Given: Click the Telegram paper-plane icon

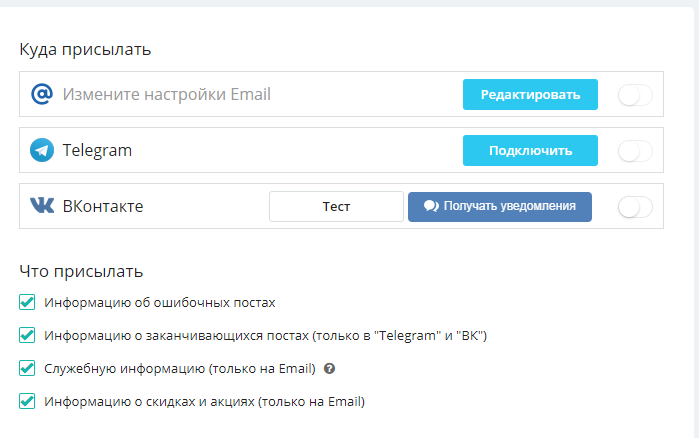Looking at the screenshot, I should coord(42,150).
